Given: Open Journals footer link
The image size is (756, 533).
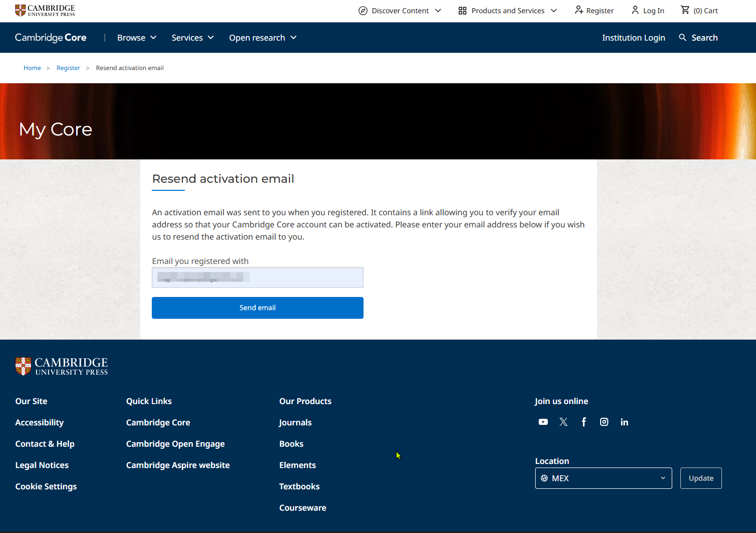Looking at the screenshot, I should click(295, 422).
